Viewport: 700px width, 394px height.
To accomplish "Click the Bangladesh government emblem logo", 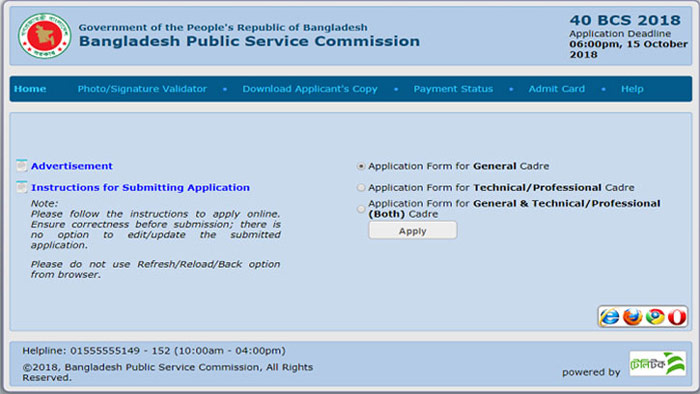I will pos(45,36).
